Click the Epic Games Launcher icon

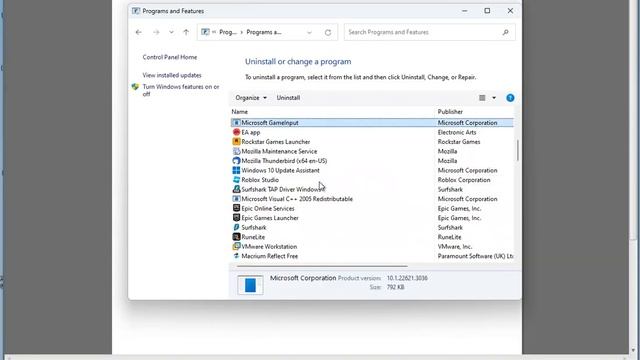pos(236,218)
